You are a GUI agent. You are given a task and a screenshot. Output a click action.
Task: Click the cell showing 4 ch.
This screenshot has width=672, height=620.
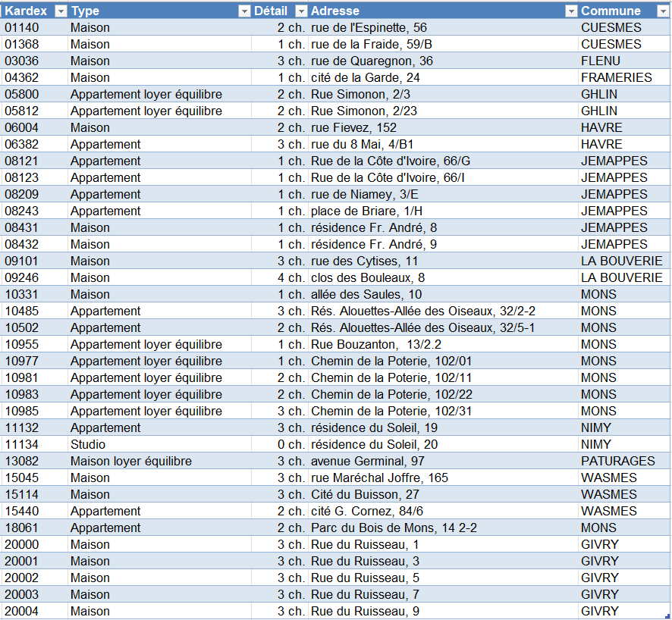[290, 277]
